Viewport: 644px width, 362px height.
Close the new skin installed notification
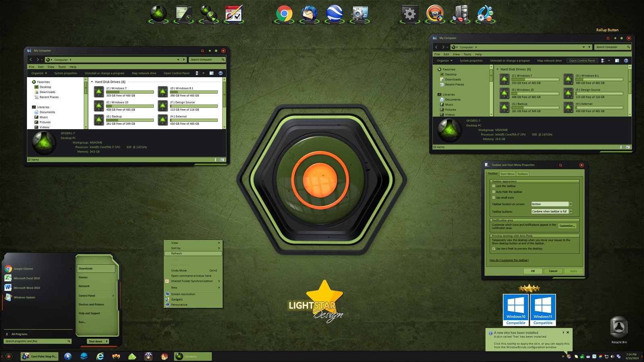[568, 332]
